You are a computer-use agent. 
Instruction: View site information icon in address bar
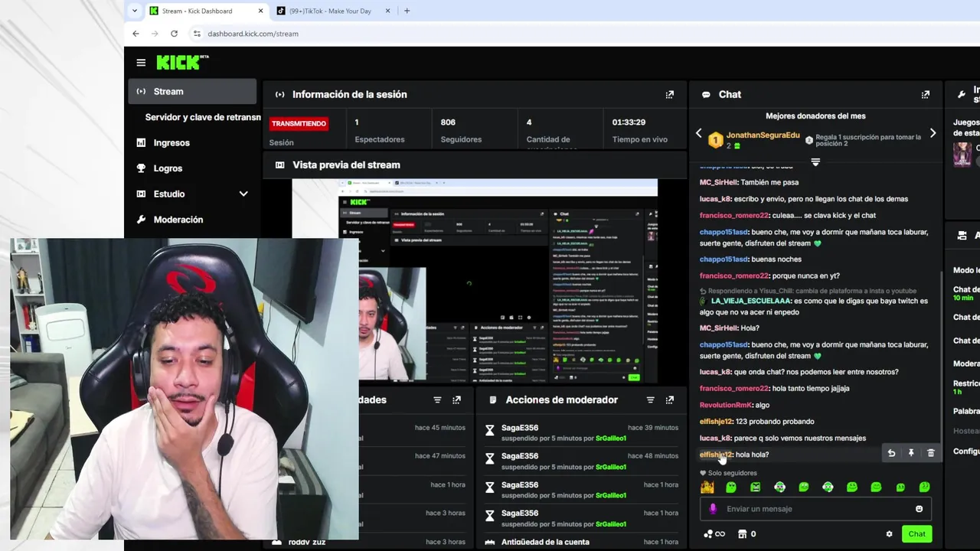(x=197, y=34)
